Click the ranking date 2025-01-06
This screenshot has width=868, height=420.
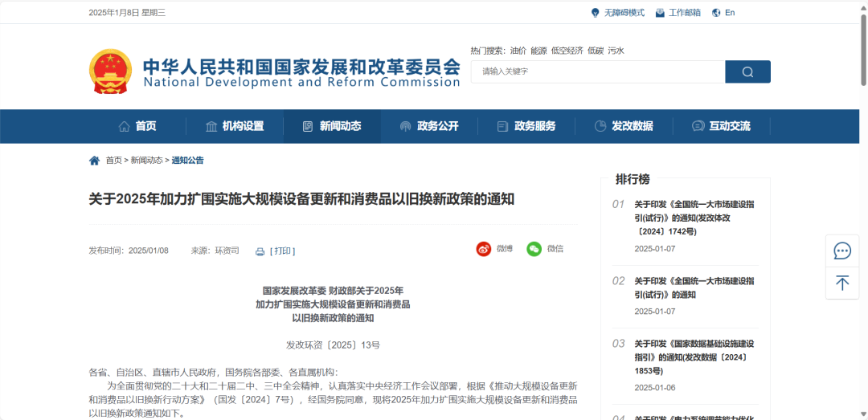(655, 387)
